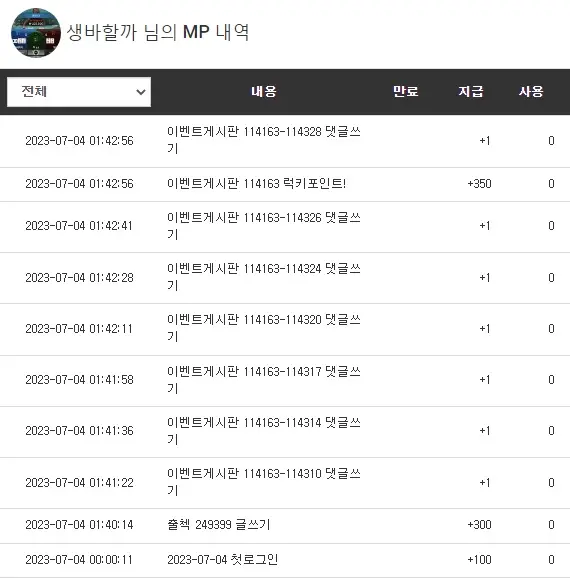Open the 전체 filter dropdown
Image resolution: width=570 pixels, height=578 pixels.
point(79,92)
